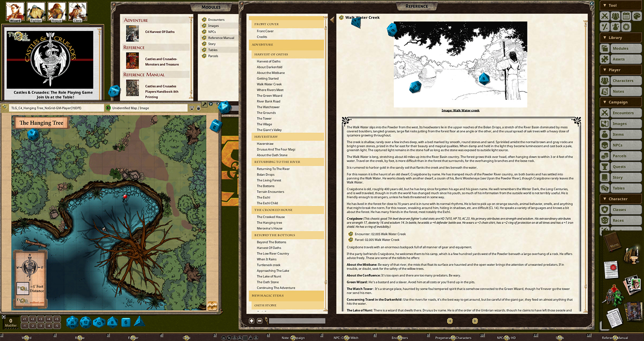Viewport: 644px width, 341px height.
Task: Zoom in with the plus icon in Reference
Action: 252,321
